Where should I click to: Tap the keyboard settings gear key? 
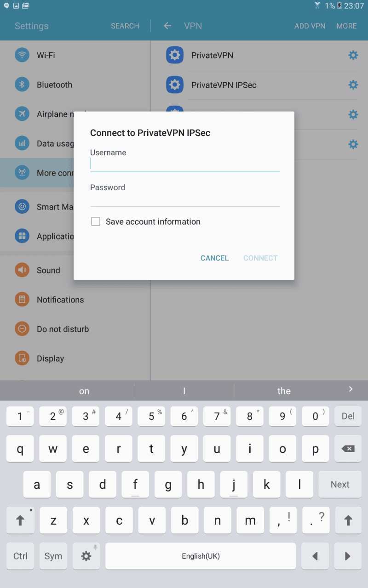[86, 556]
